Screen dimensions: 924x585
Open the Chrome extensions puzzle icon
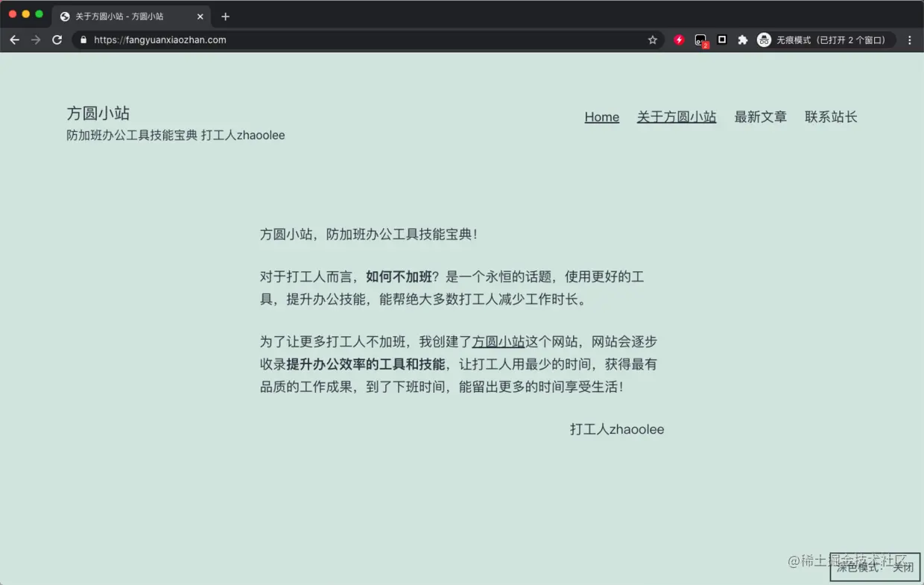tap(742, 39)
